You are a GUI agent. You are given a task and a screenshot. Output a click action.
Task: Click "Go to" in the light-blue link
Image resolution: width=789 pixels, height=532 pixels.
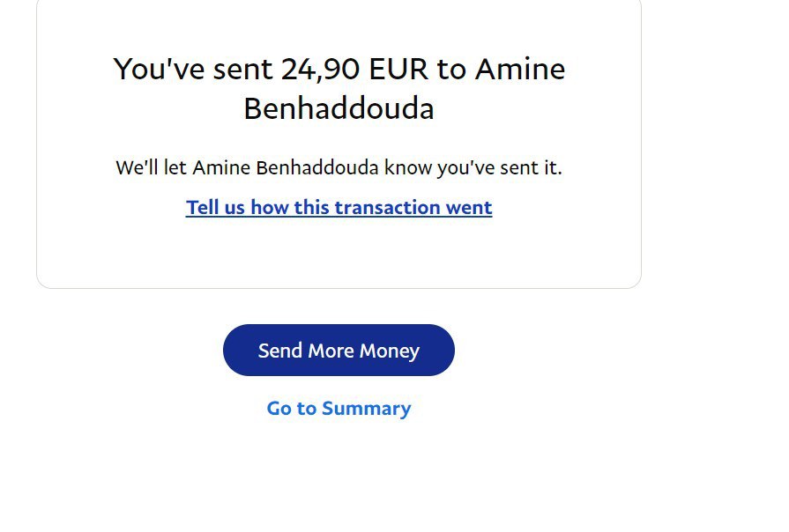(x=291, y=409)
